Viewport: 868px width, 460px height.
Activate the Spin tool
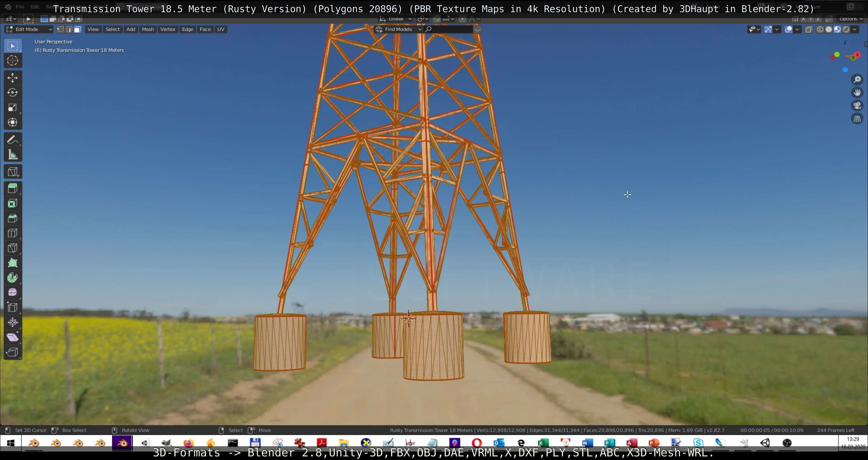click(x=13, y=277)
